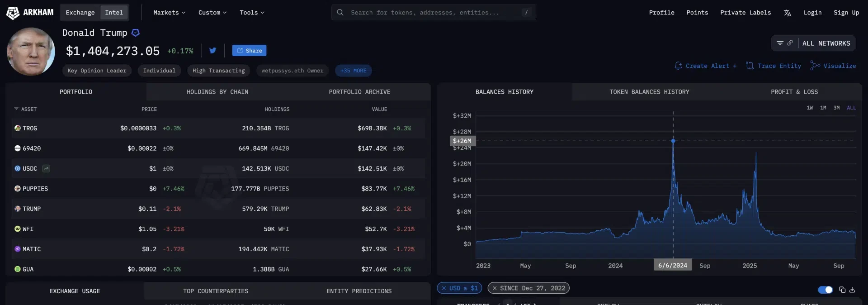Viewport: 868px width, 305px height.
Task: Focus the token and address search field
Action: tap(433, 13)
